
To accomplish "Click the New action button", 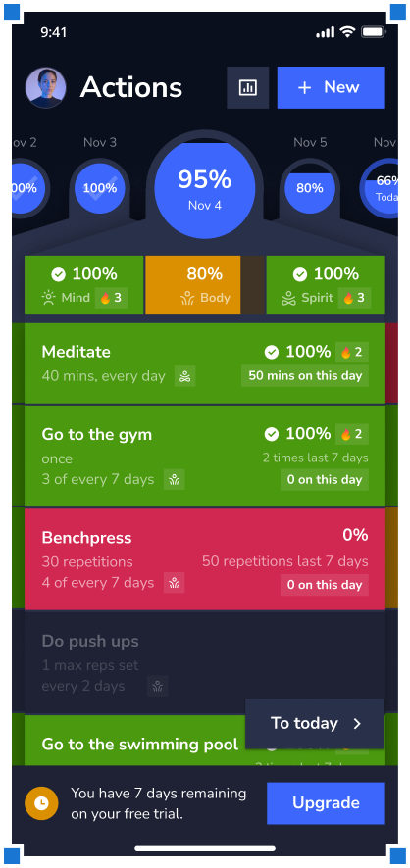I will point(332,87).
